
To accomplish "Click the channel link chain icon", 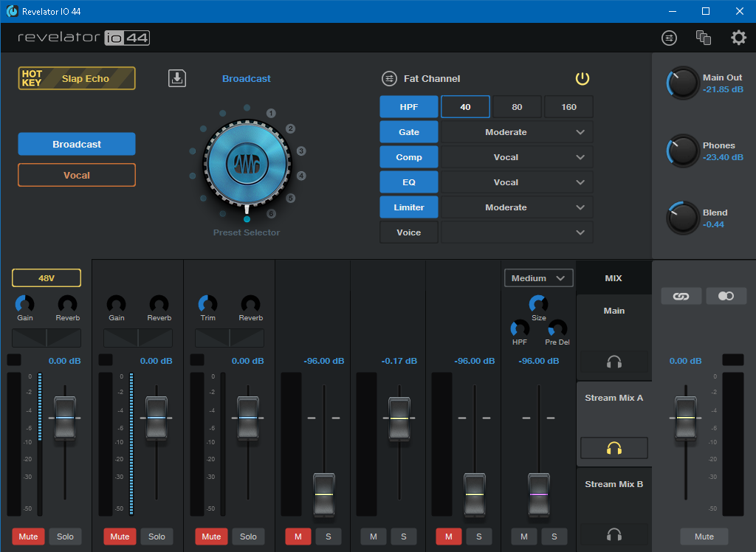I will [x=681, y=296].
